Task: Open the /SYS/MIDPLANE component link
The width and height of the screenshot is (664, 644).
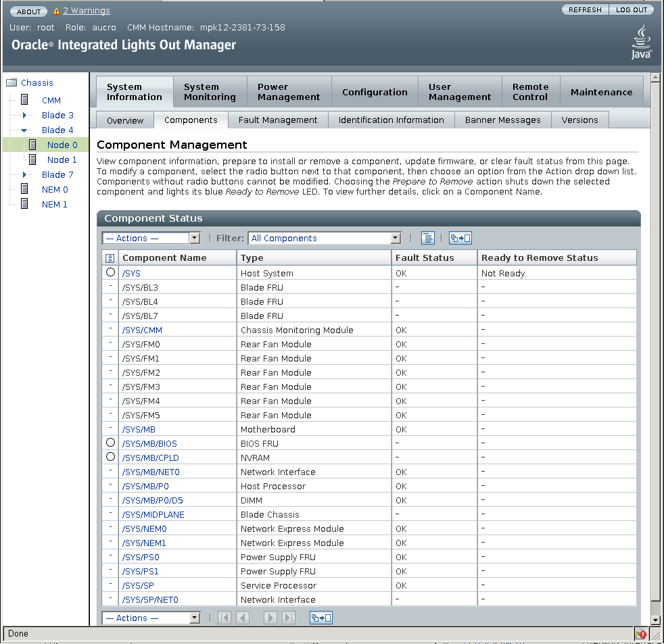Action: [153, 514]
